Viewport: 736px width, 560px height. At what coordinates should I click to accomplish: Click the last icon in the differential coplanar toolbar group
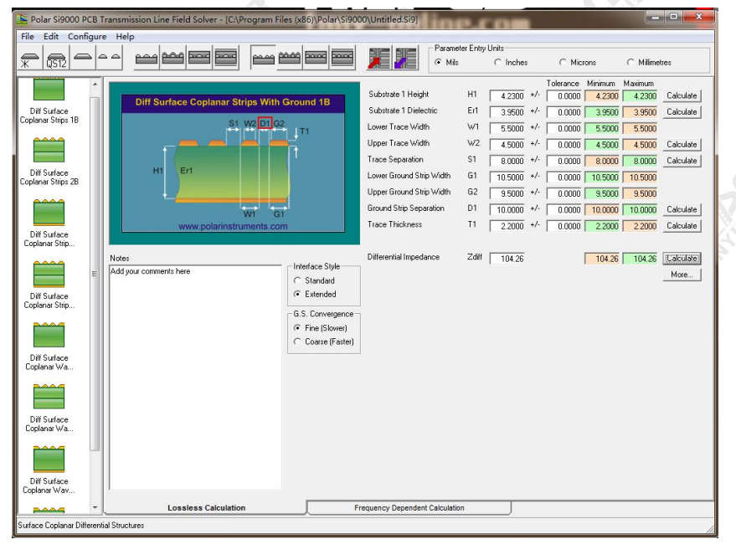(342, 59)
